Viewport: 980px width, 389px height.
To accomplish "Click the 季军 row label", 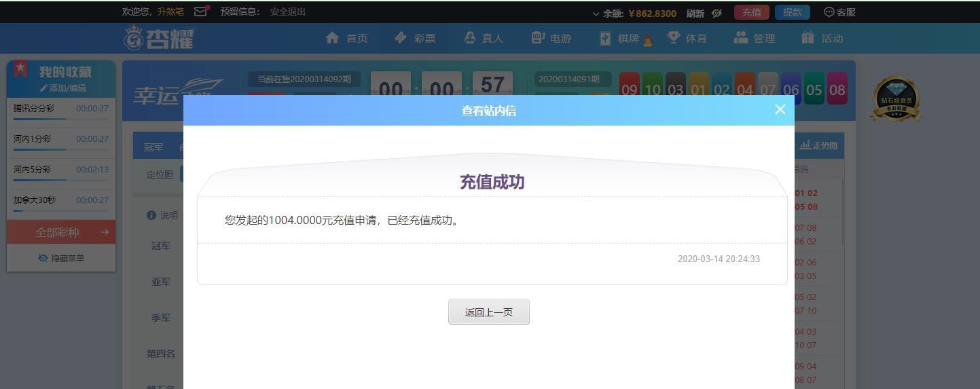I will click(x=161, y=318).
